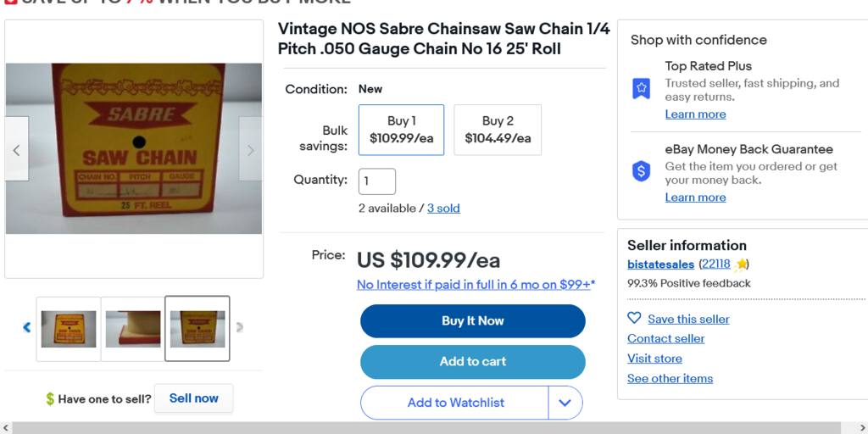Click the Top Rated Plus badge icon
The width and height of the screenshot is (868, 434).
click(642, 88)
